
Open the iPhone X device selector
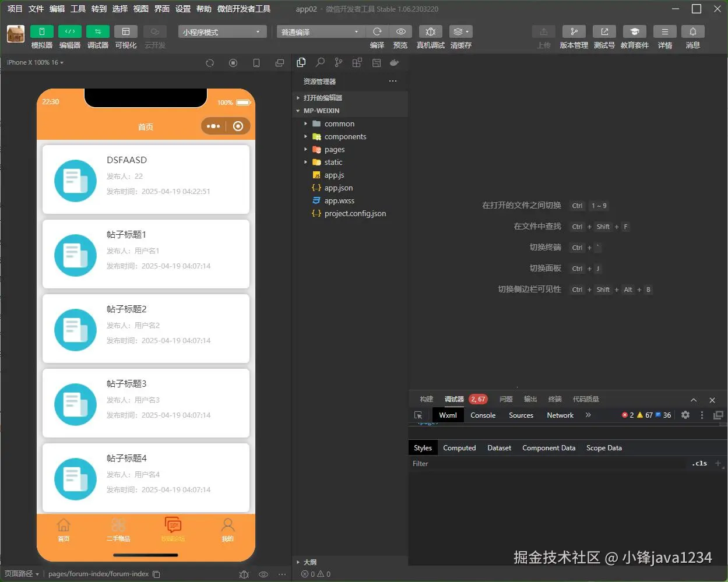click(36, 62)
